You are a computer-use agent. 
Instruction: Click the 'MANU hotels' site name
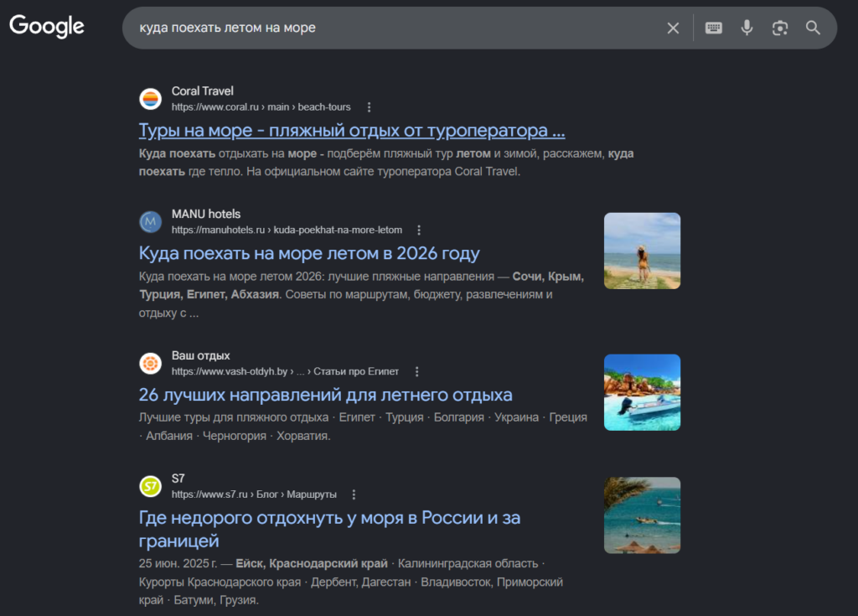point(206,214)
